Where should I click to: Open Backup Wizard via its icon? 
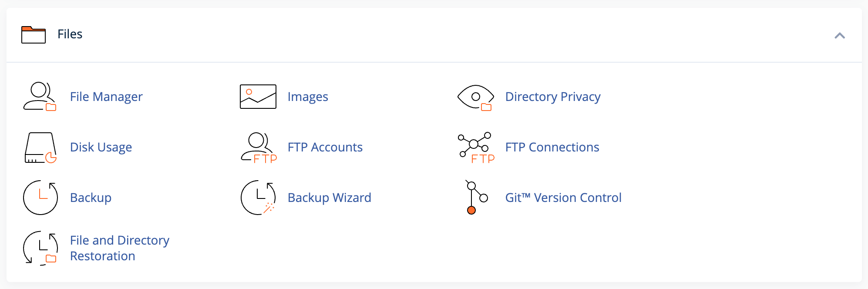(258, 198)
